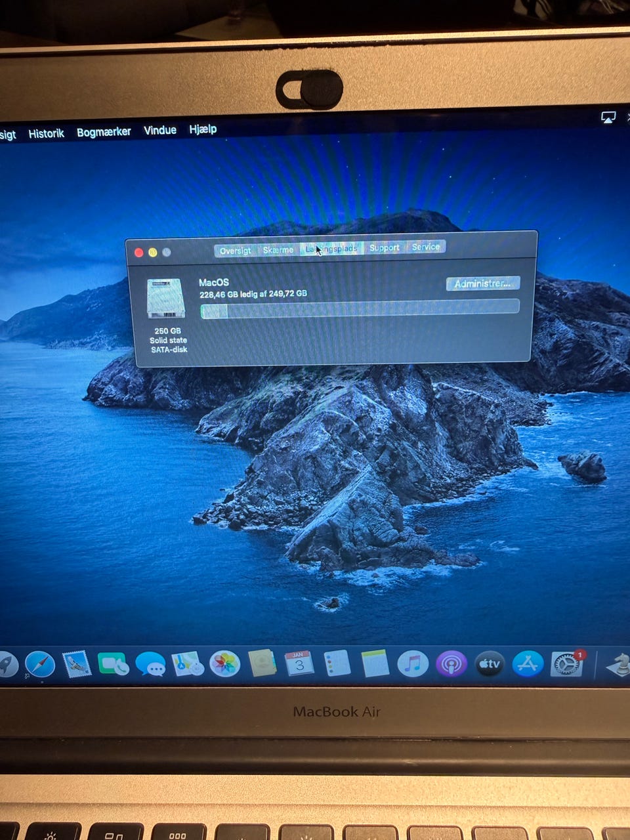Launch the Music app
This screenshot has height=840, width=630.
(x=413, y=663)
